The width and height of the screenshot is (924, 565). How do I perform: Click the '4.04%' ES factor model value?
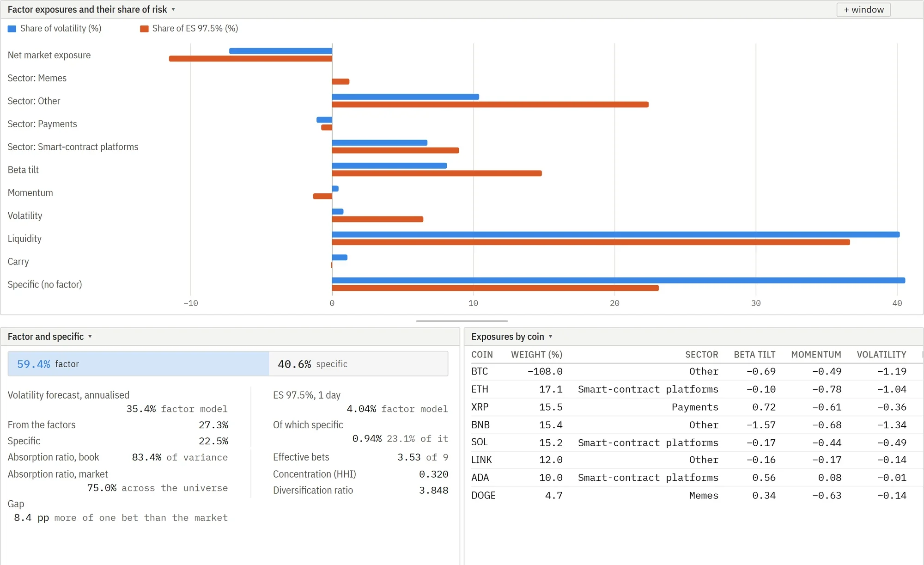pyautogui.click(x=361, y=409)
